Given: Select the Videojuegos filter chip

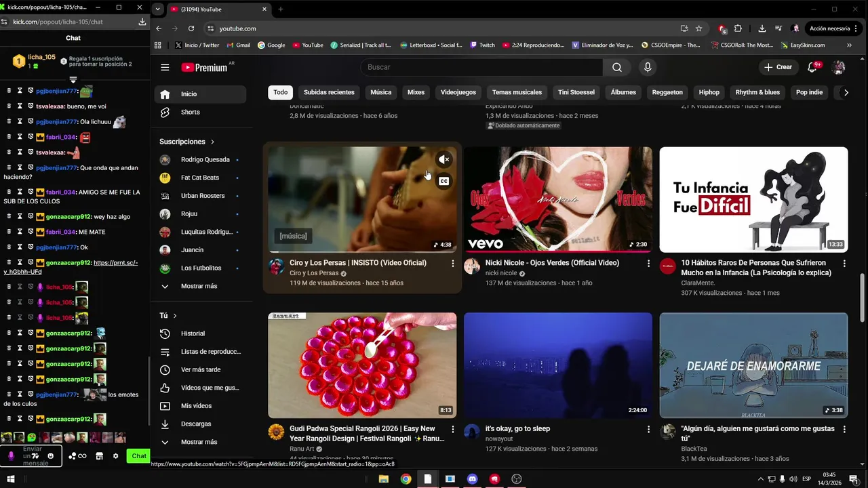Looking at the screenshot, I should pos(458,92).
